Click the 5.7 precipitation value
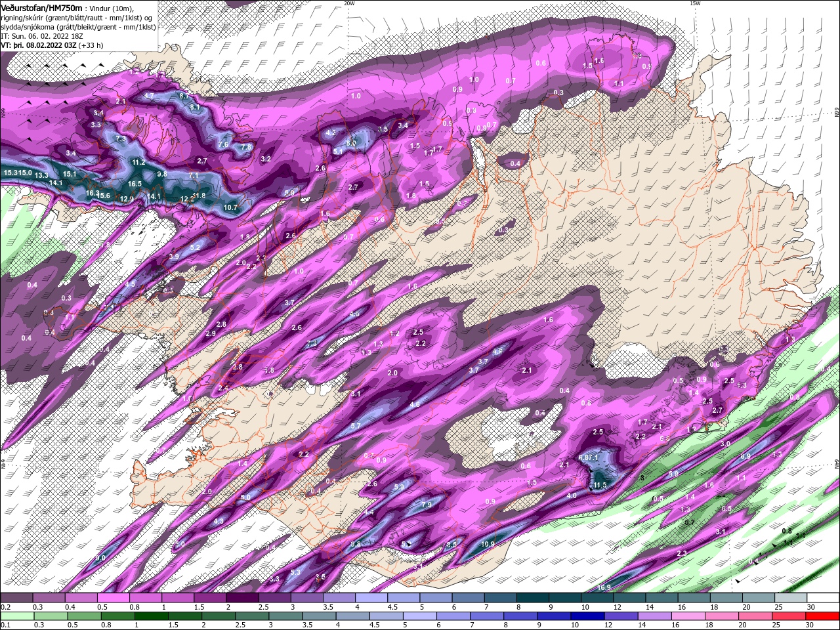840x630 pixels. point(356,426)
